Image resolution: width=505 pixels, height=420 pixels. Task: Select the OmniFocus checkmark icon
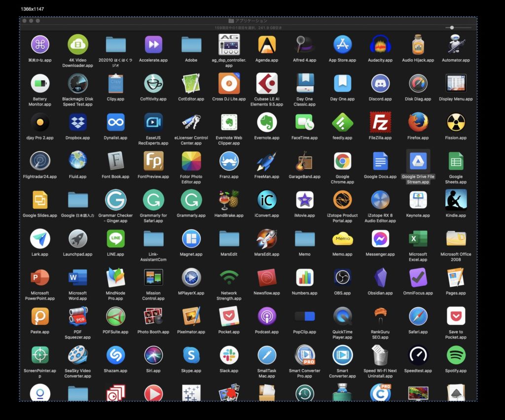pos(418,278)
